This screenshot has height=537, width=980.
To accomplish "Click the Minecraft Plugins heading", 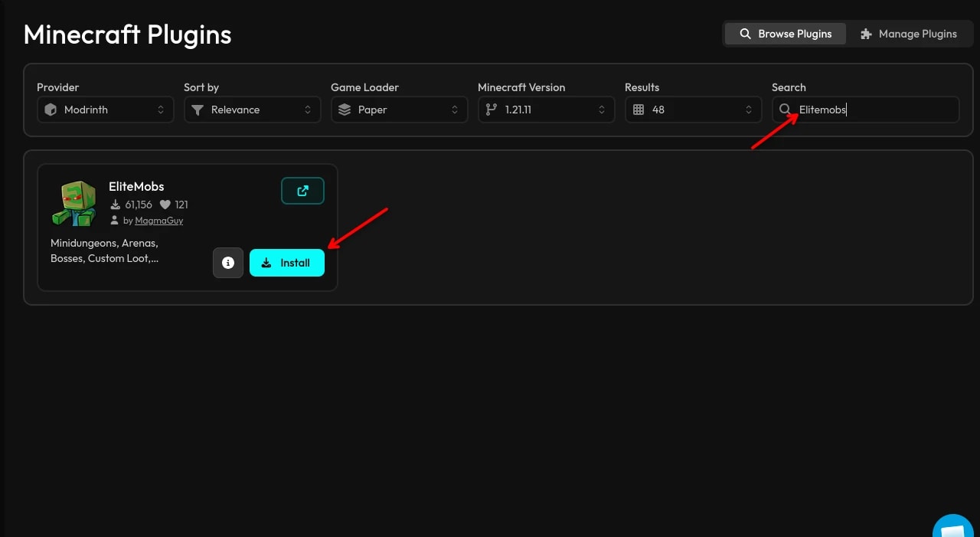I will coord(128,34).
